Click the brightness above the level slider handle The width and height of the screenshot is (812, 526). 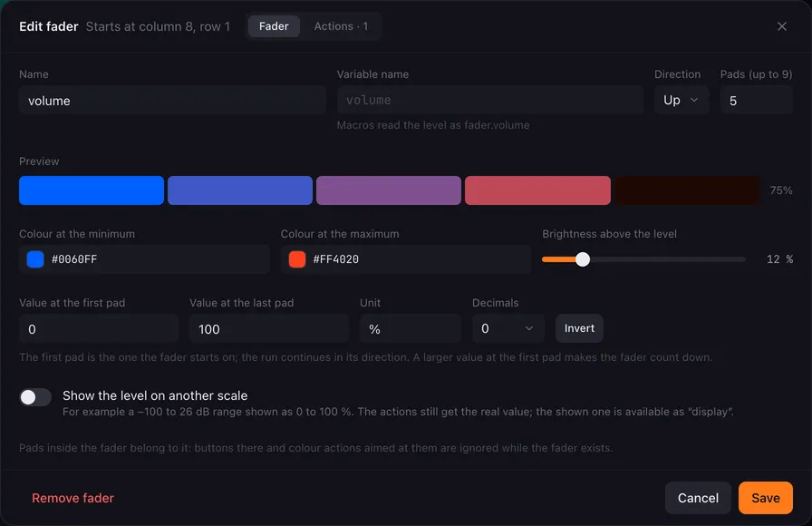click(583, 259)
